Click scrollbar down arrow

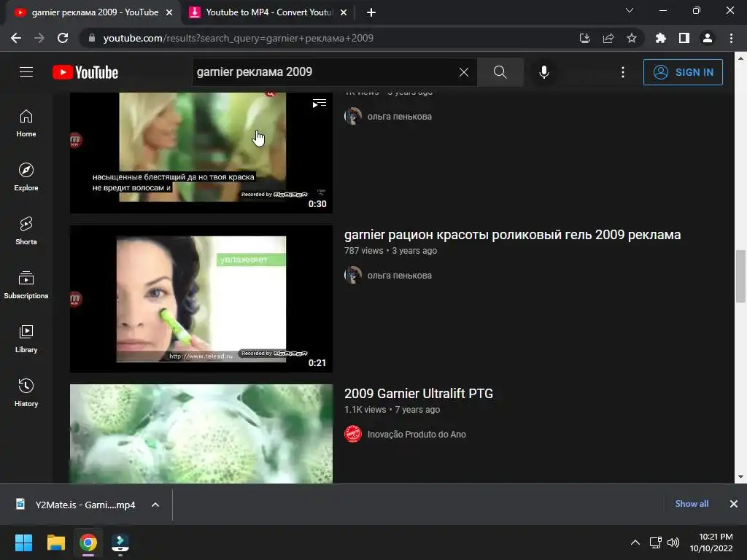(x=740, y=477)
